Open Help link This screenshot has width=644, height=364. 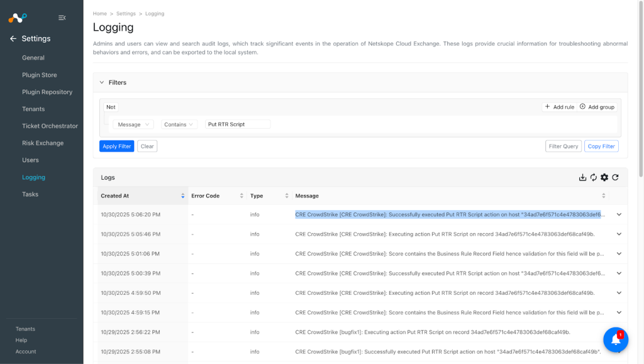pyautogui.click(x=21, y=340)
